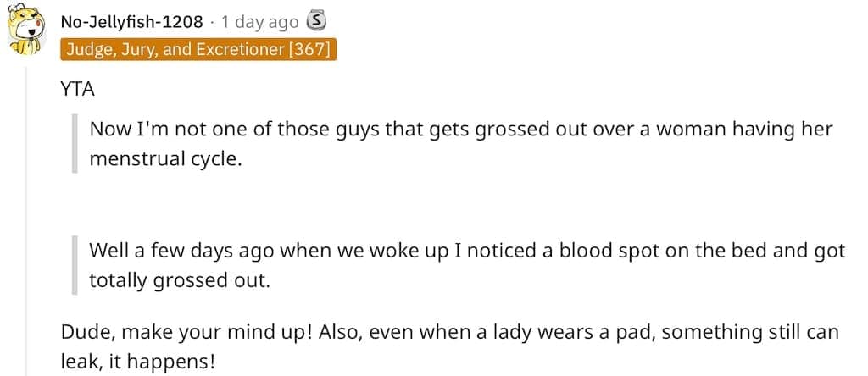Click the "menstrual cycle." quote line
868x376 pixels.
coord(166,159)
